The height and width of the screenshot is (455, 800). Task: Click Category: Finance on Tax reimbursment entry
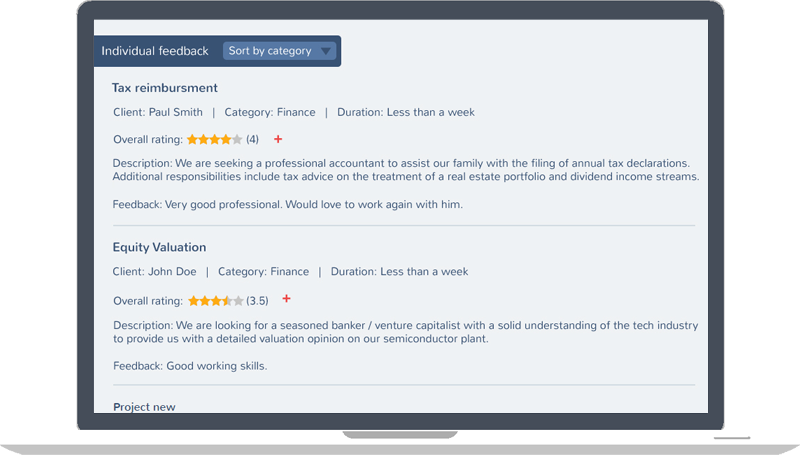point(270,113)
